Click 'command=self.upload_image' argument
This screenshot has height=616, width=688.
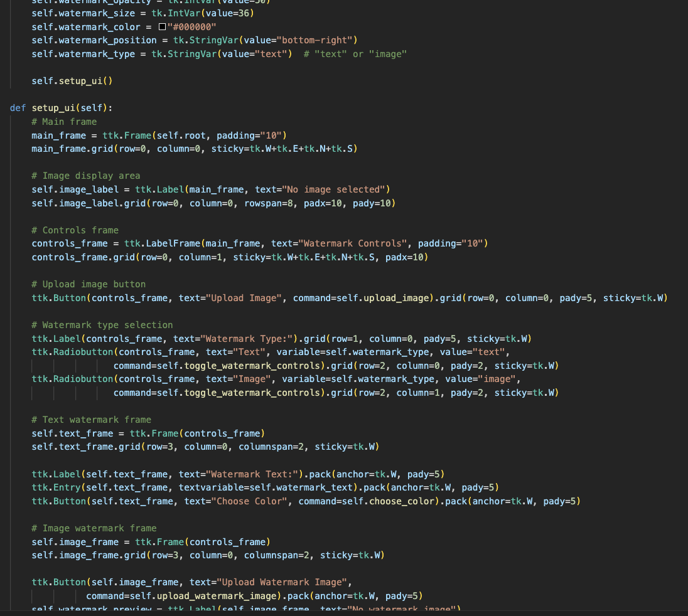pos(361,298)
